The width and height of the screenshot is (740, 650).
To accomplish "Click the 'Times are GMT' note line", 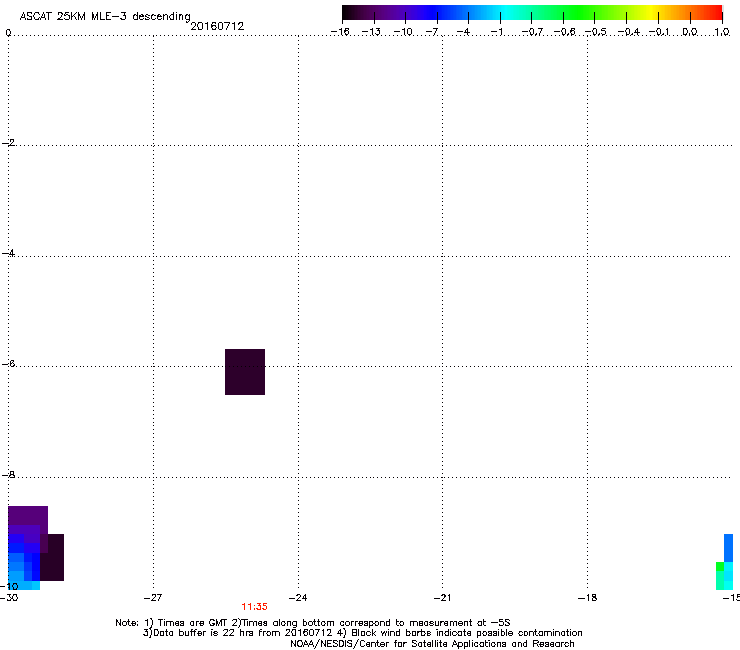I will (x=313, y=623).
